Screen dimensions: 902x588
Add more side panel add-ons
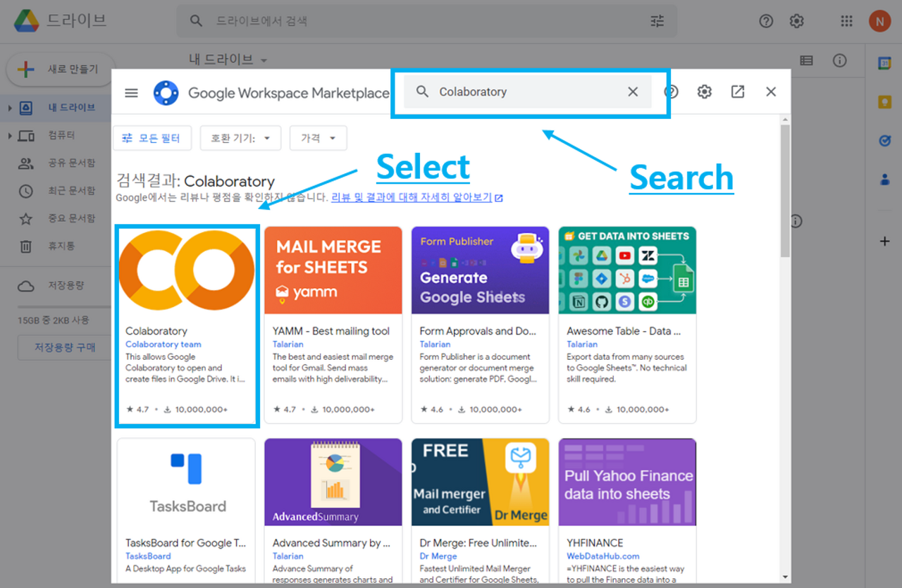(885, 242)
